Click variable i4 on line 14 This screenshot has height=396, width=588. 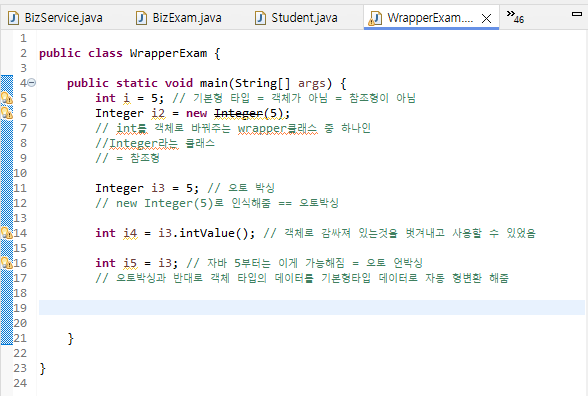coord(130,233)
